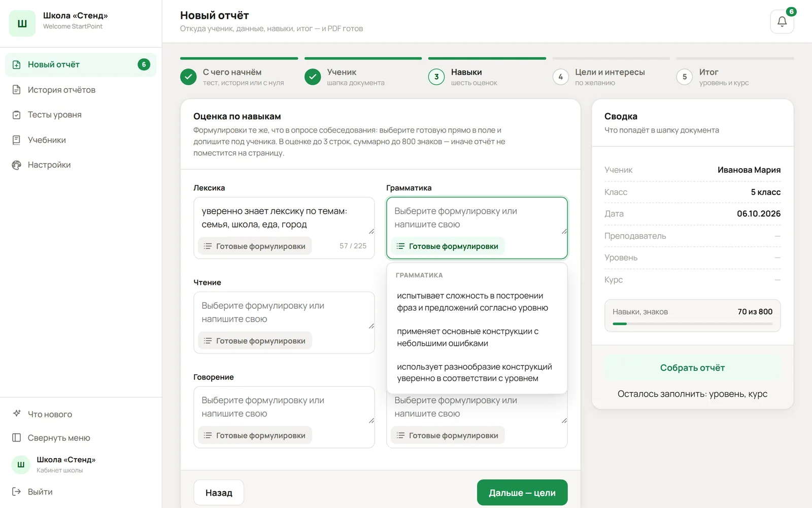Click the Говорение text field
812x508 pixels.
click(x=284, y=406)
